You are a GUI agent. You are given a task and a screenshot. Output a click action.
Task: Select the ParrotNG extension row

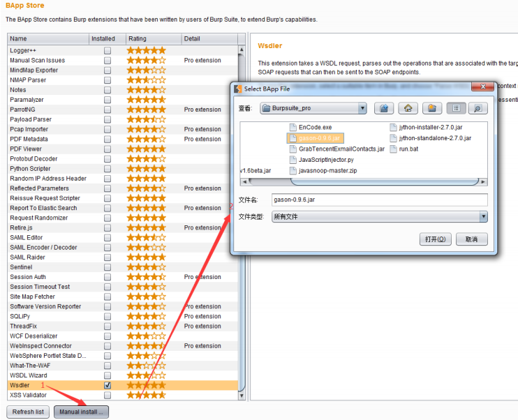coord(123,110)
